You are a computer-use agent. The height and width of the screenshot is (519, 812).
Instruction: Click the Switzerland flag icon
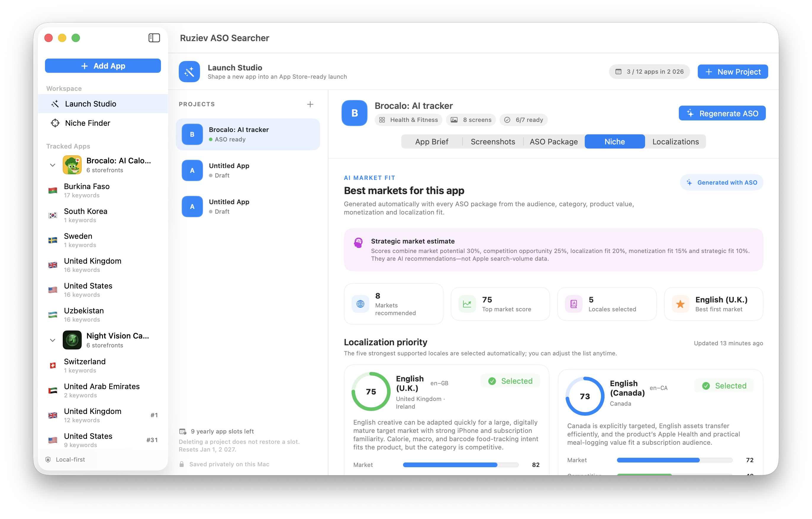(53, 365)
